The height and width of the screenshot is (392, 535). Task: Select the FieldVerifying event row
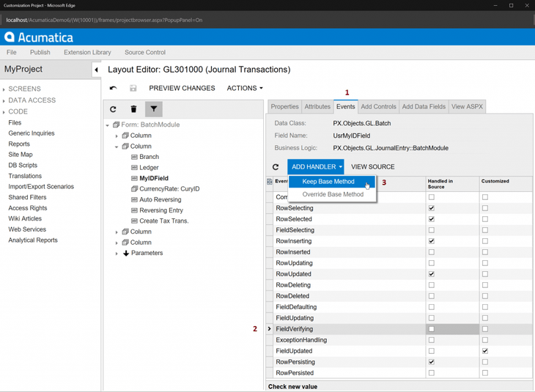tap(399, 329)
